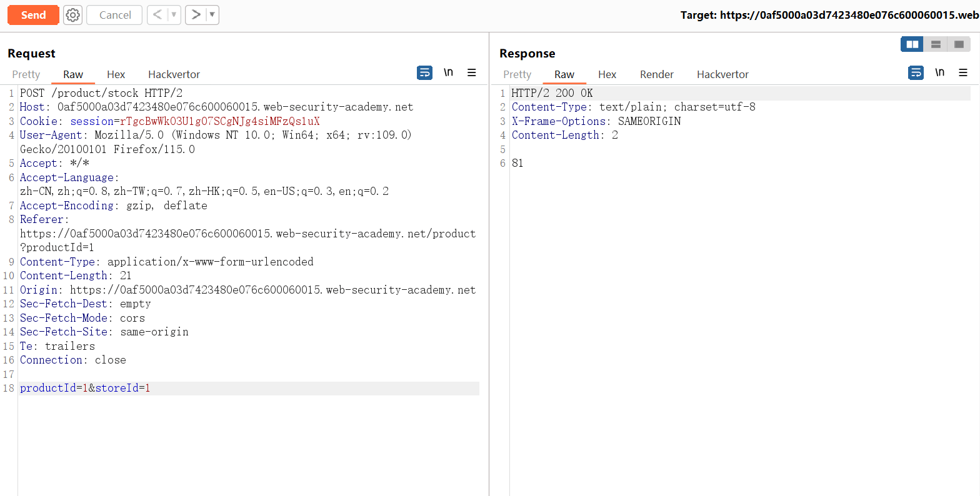980x496 pixels.
Task: Switch Request view to Hex tab
Action: coord(116,74)
